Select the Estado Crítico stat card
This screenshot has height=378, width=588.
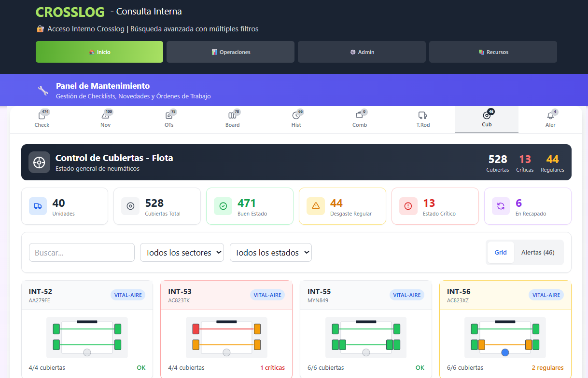coord(435,206)
